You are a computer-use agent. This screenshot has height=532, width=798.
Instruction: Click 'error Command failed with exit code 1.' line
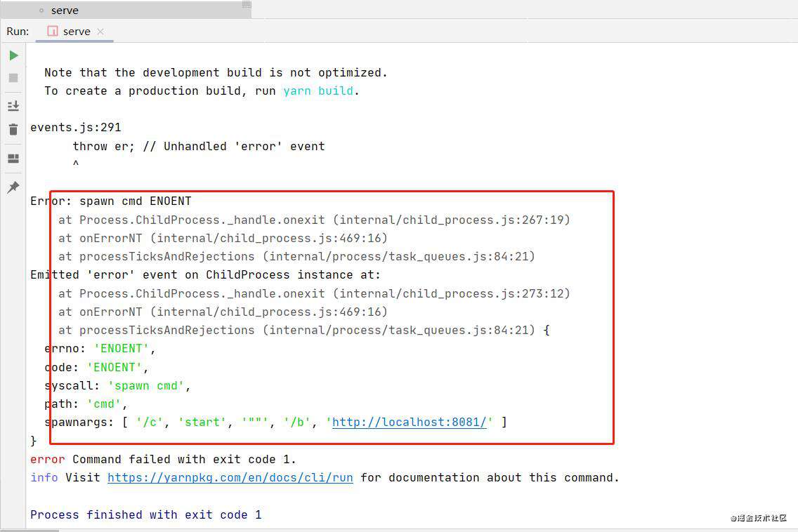click(163, 459)
